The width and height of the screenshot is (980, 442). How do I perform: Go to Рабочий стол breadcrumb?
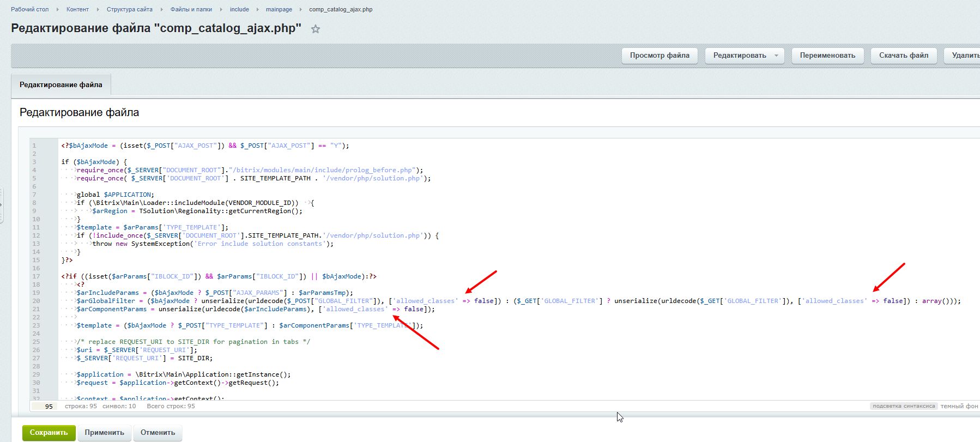click(x=30, y=9)
